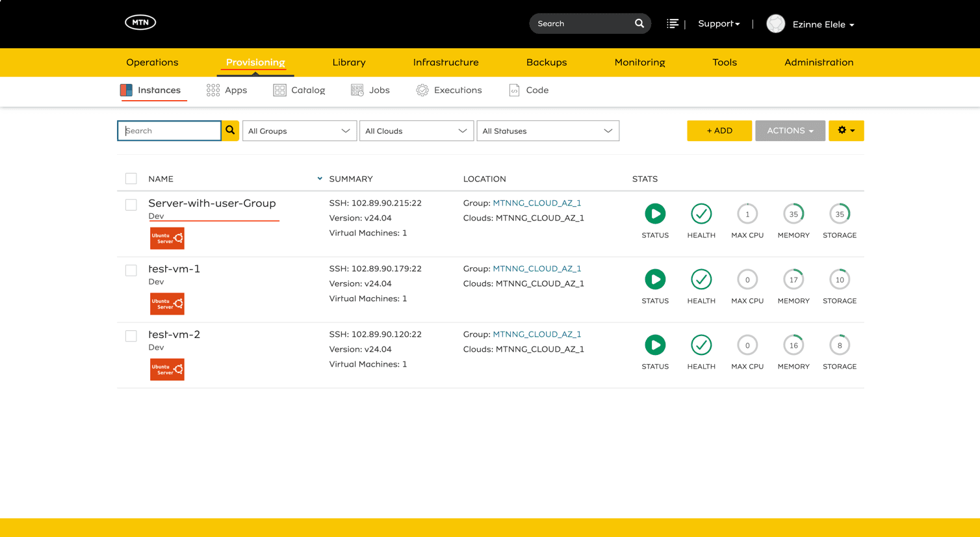Click the user avatar picture
980x537 pixels.
click(x=775, y=24)
